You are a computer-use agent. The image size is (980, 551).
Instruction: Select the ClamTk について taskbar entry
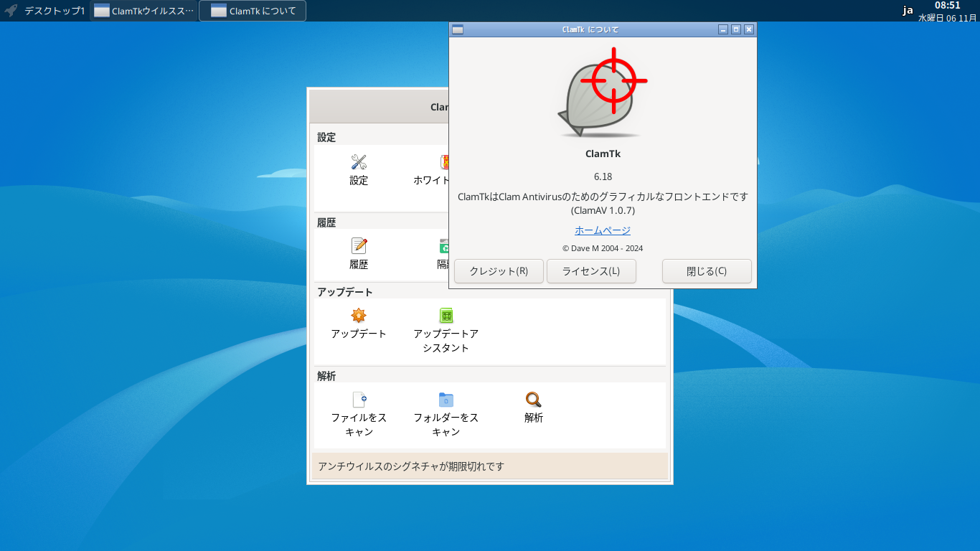pos(253,11)
